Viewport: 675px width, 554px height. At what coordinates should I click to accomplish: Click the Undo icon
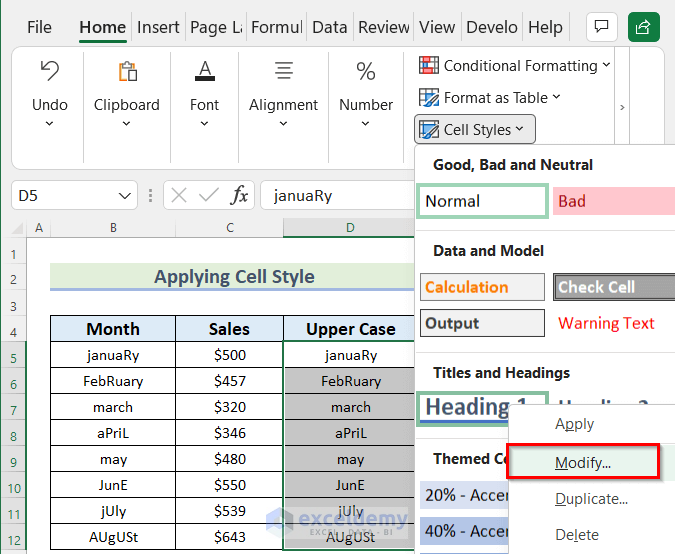point(50,72)
